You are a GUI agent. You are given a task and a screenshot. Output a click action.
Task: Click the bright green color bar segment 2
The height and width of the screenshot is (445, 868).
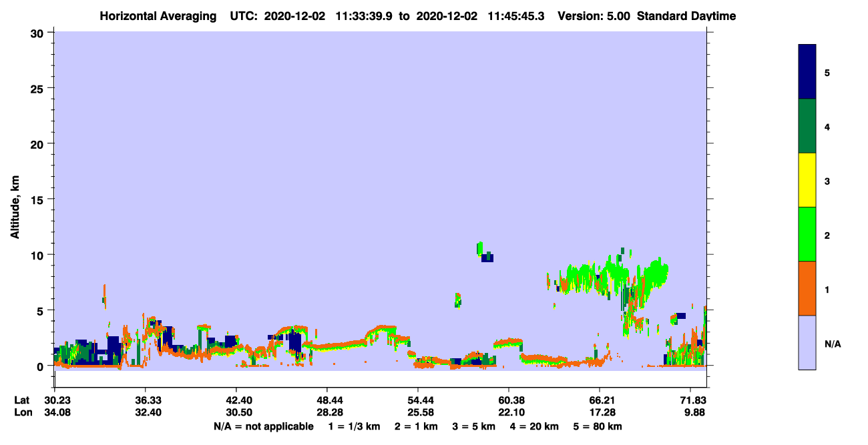807,234
